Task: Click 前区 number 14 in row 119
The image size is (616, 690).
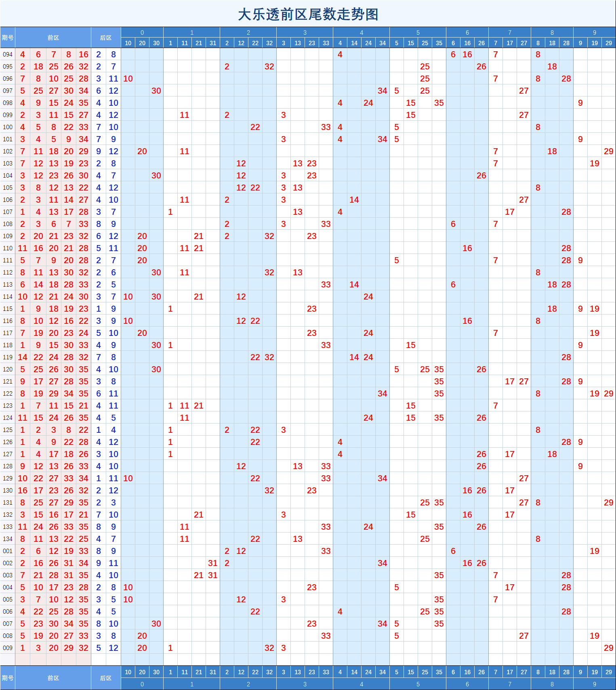Action: coord(23,357)
